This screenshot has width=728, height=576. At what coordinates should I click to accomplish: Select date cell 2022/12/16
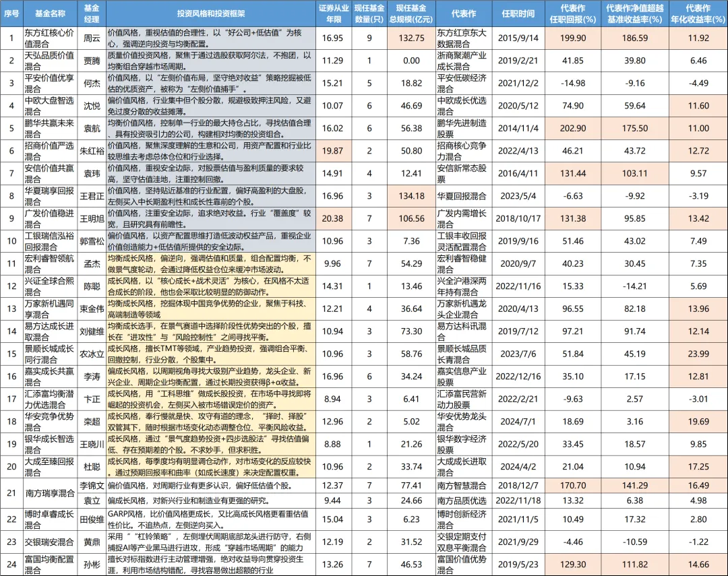[x=518, y=377]
